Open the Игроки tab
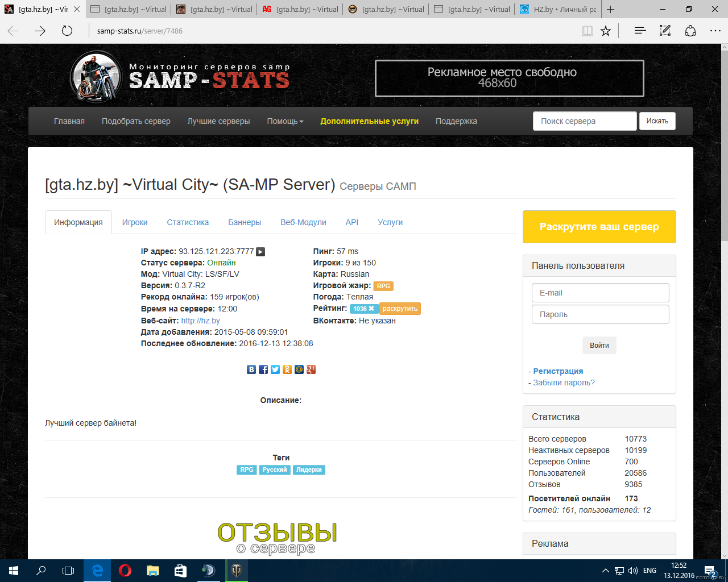This screenshot has height=582, width=728. (x=135, y=222)
